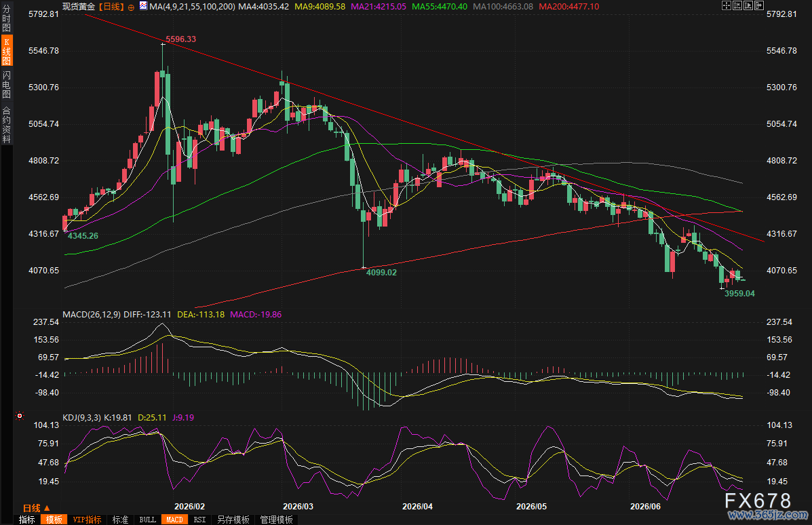Screen dimensions: 812x525
Task: Click the 2026/05 date marker
Action: 531,507
